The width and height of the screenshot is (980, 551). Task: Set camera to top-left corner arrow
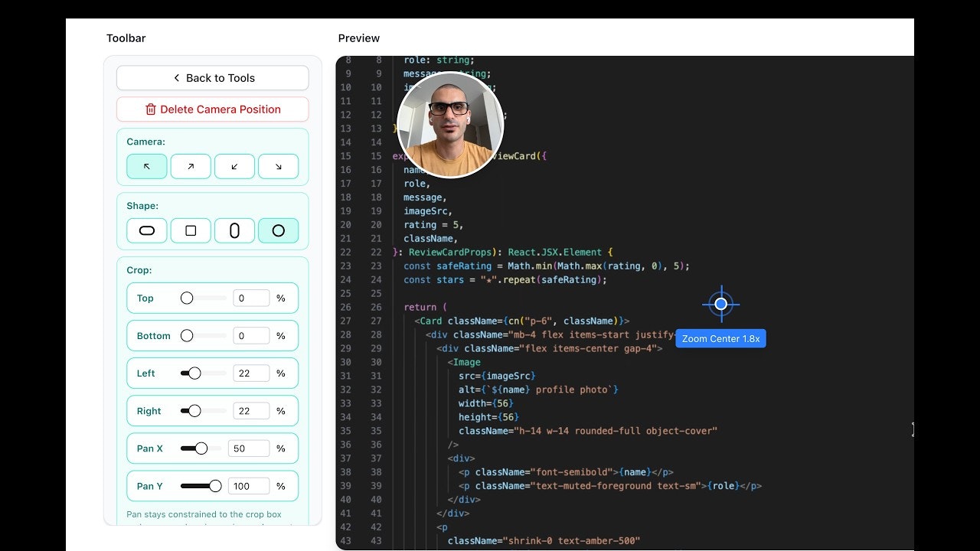[x=147, y=166]
